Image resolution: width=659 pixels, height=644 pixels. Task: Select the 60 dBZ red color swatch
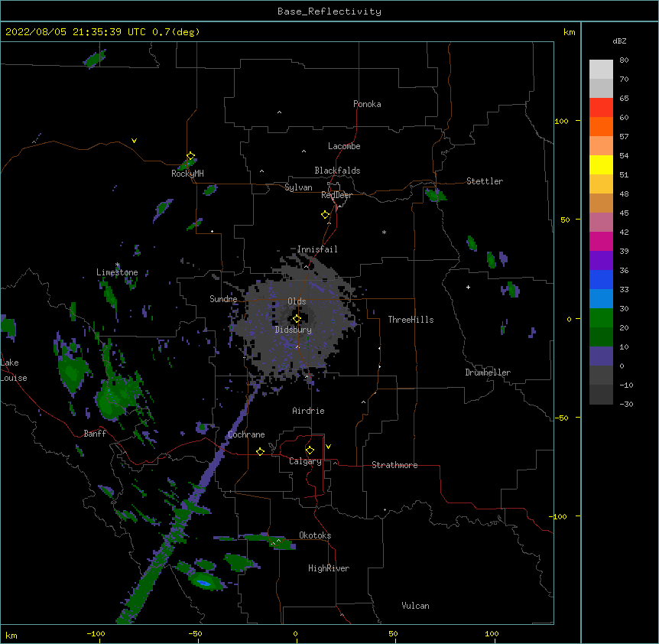(601, 108)
